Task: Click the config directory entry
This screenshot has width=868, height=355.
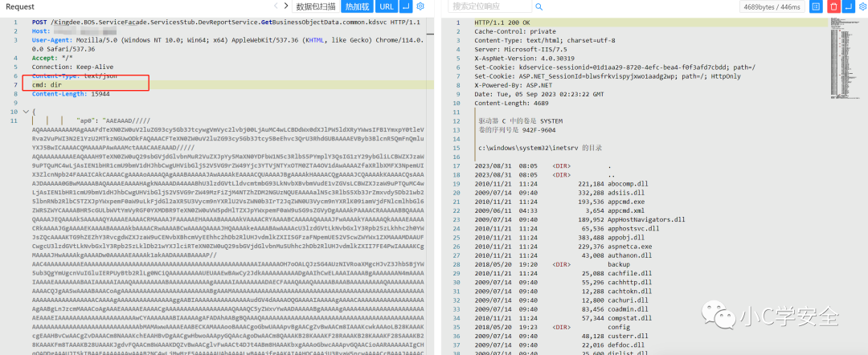Action: click(618, 327)
